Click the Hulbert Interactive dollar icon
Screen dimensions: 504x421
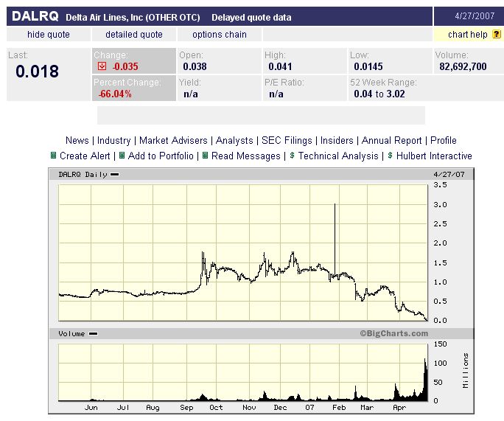tap(390, 156)
